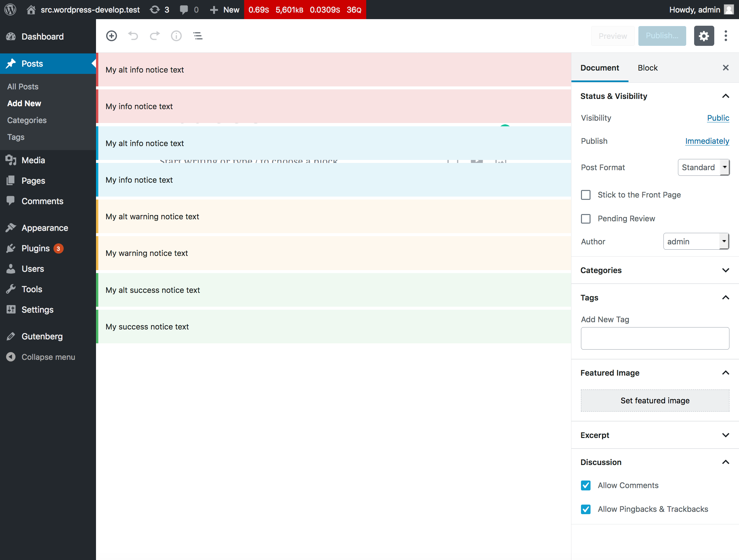
Task: Click the Public visibility link
Action: click(718, 118)
